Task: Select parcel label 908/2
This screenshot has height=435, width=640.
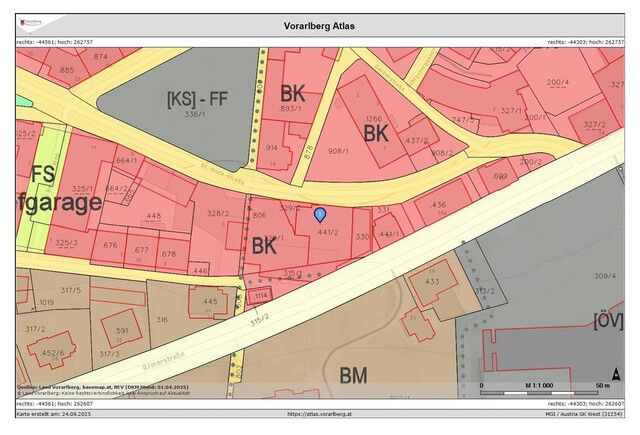Action: point(442,153)
